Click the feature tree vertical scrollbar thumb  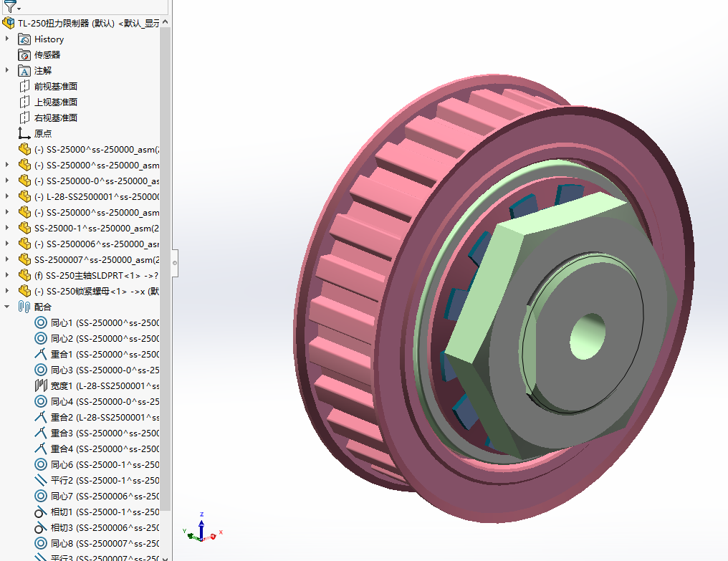coord(166,268)
